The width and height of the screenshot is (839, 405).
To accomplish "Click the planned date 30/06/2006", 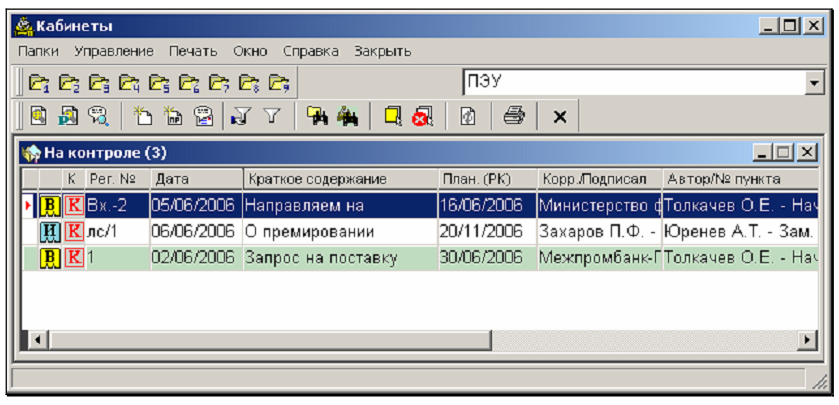I will click(x=487, y=258).
